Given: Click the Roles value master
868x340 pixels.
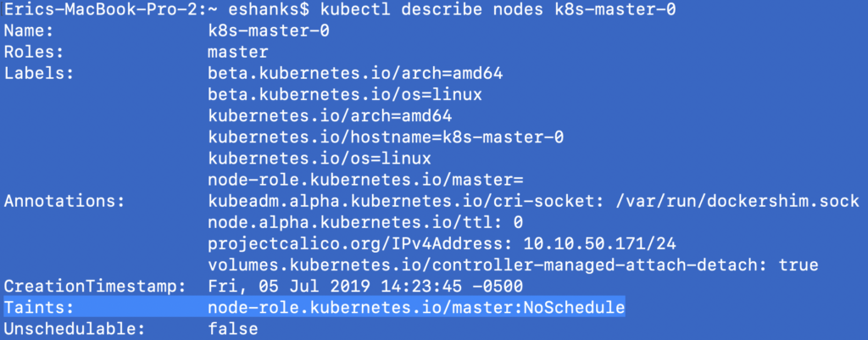Looking at the screenshot, I should [237, 52].
